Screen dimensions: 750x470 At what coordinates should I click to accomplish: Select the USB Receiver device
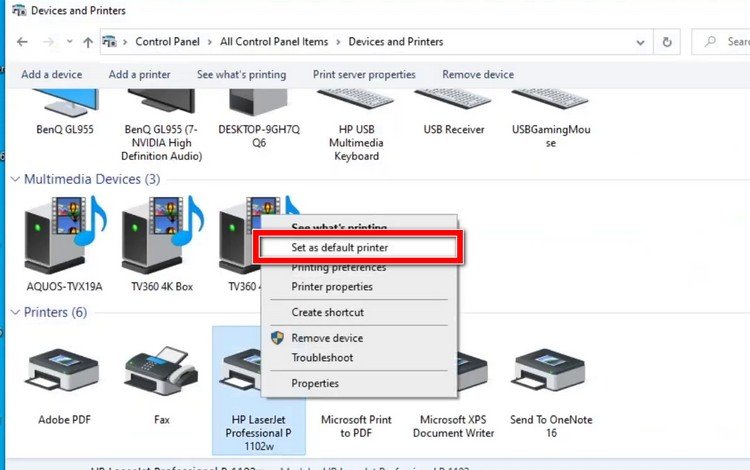click(x=453, y=112)
